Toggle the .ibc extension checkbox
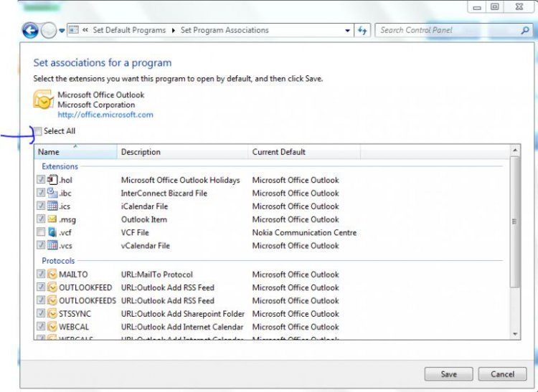This screenshot has width=538, height=392. 41,193
